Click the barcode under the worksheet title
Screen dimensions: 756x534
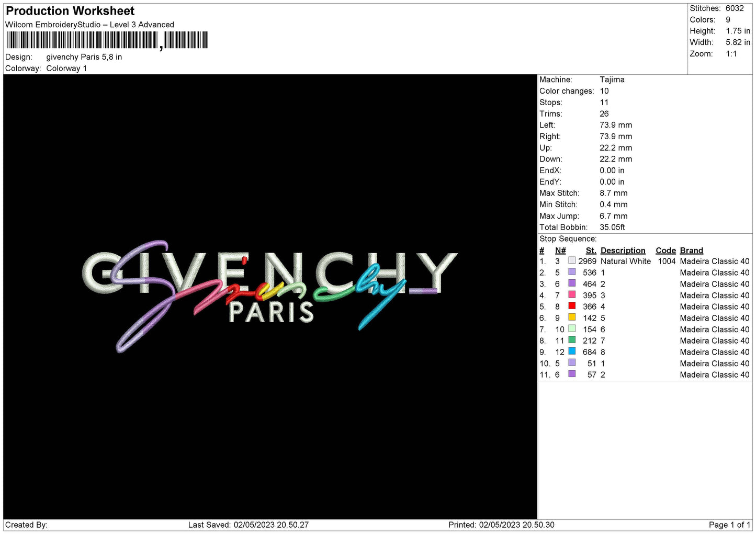tap(107, 40)
